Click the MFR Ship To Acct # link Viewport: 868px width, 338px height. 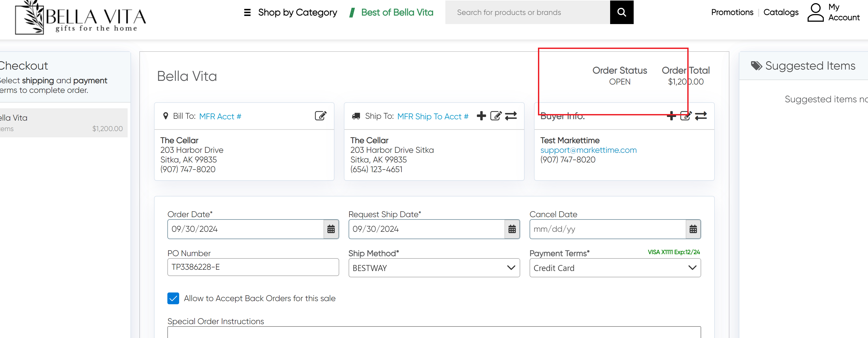coord(433,116)
